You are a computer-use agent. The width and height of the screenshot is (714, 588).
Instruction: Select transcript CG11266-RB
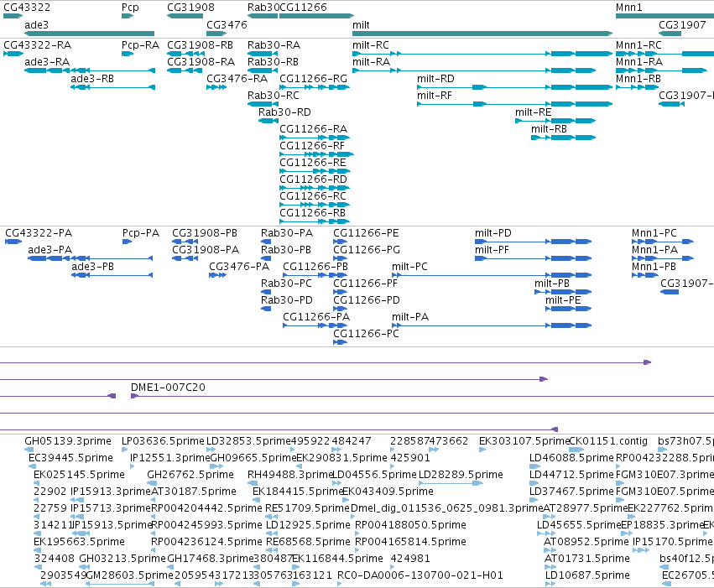pos(315,222)
